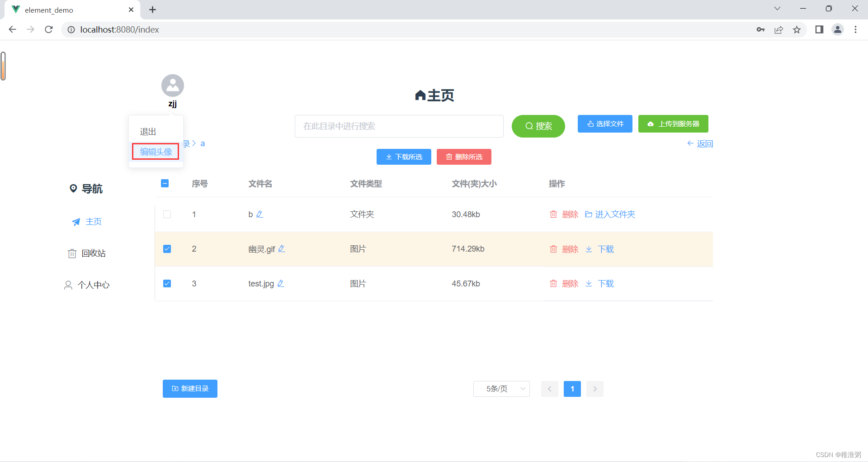The height and width of the screenshot is (462, 868).
Task: Uncheck the select-all checkbox in table header
Action: tap(165, 183)
